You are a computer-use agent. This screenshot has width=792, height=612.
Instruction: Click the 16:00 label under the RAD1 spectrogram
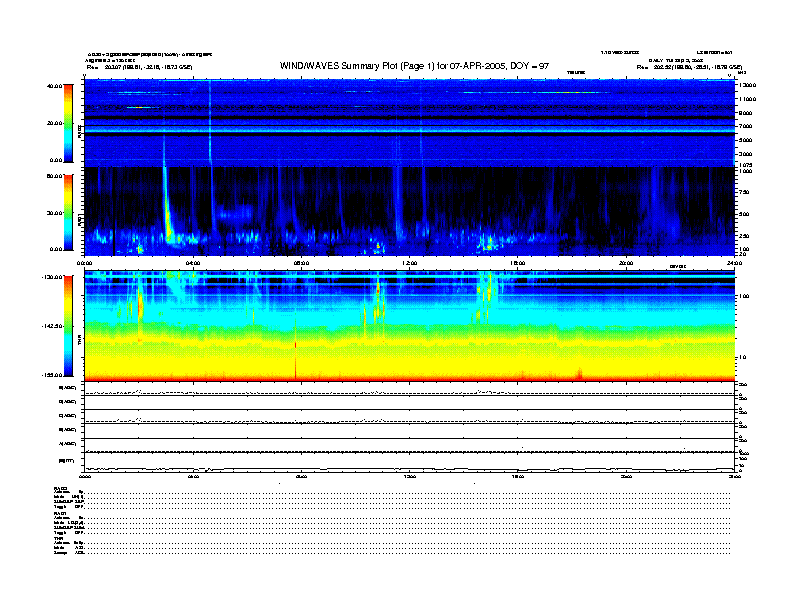(x=518, y=263)
